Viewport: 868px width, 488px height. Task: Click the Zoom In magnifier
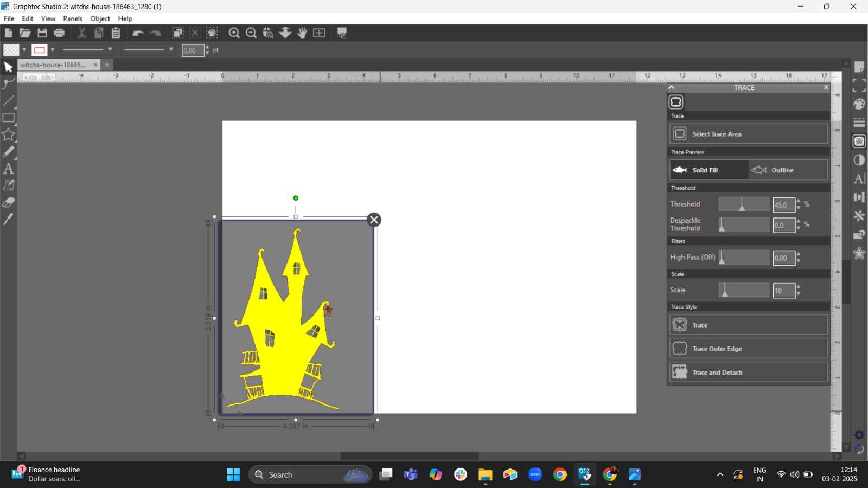(x=234, y=33)
